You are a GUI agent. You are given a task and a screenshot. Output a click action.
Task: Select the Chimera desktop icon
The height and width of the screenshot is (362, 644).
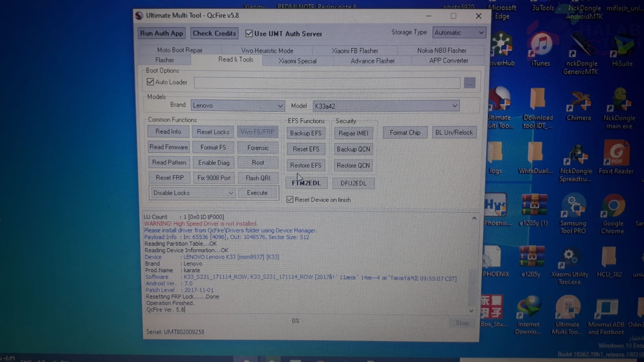click(579, 105)
